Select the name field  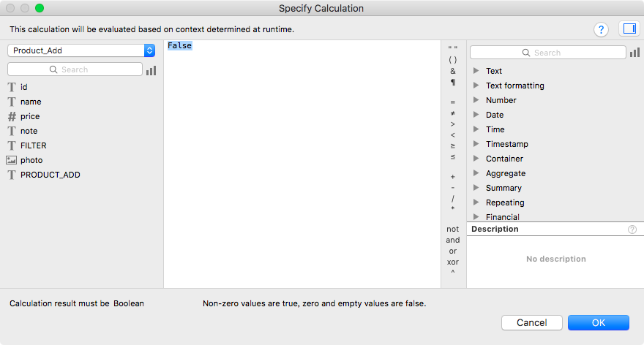click(31, 102)
